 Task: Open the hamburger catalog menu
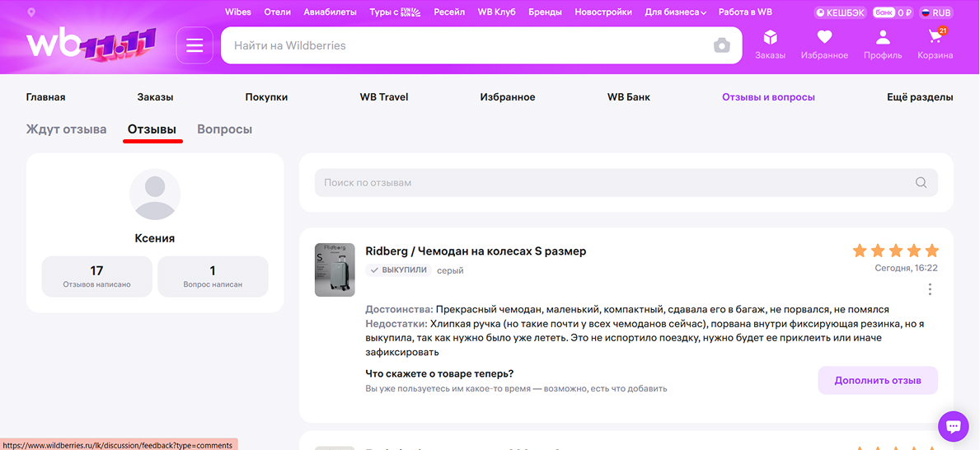[x=195, y=46]
